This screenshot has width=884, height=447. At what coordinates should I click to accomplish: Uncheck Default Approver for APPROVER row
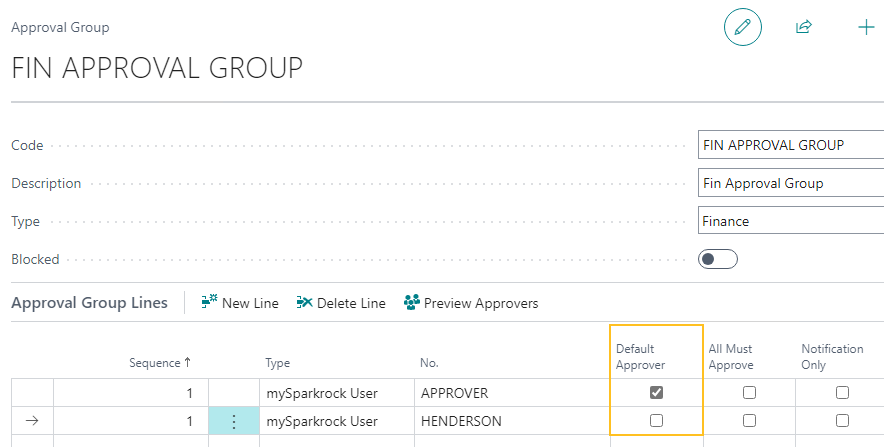click(x=656, y=393)
